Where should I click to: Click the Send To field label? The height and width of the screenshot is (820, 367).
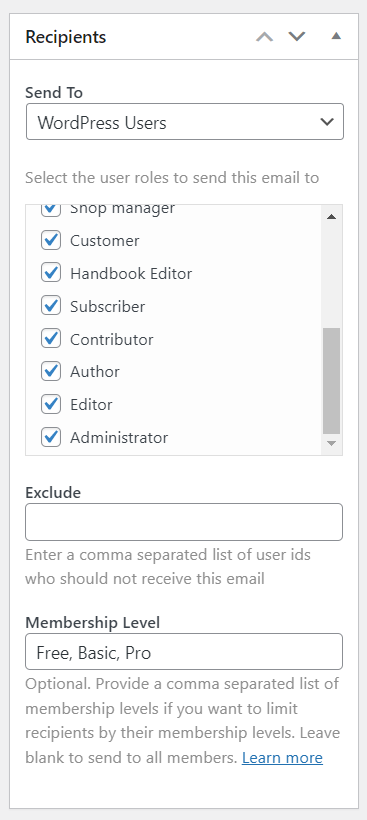coord(54,93)
